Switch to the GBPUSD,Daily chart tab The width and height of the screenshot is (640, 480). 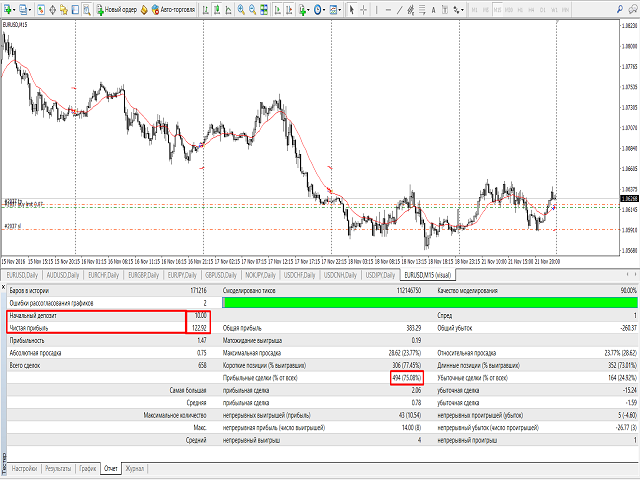tap(221, 275)
